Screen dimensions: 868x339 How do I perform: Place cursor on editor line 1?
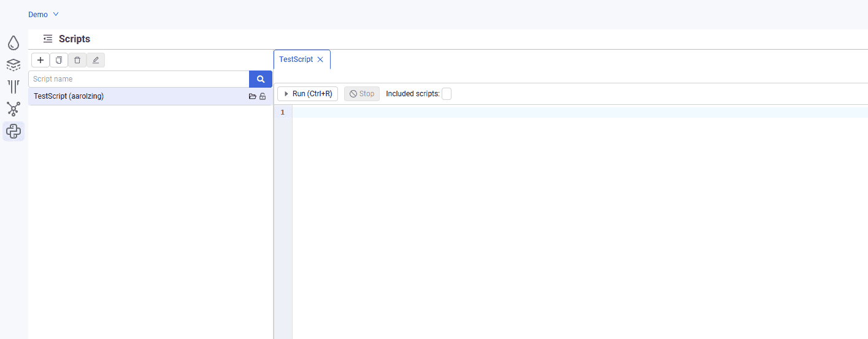coord(580,112)
